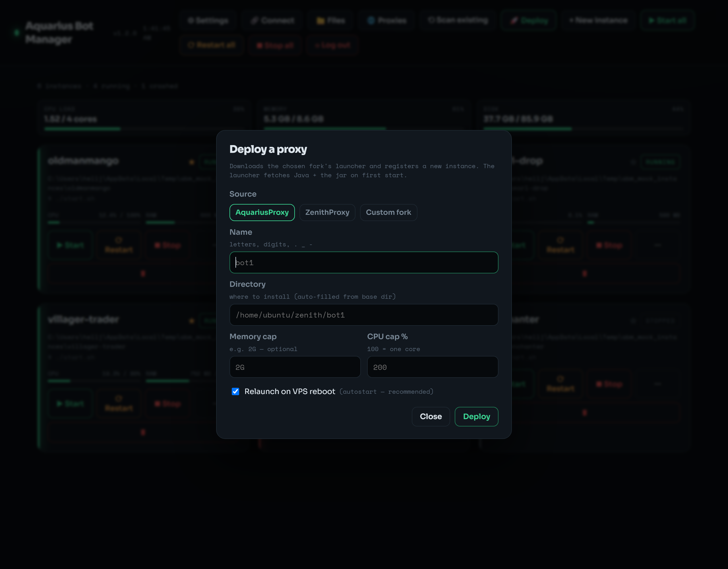Click the Directory path input field

364,315
